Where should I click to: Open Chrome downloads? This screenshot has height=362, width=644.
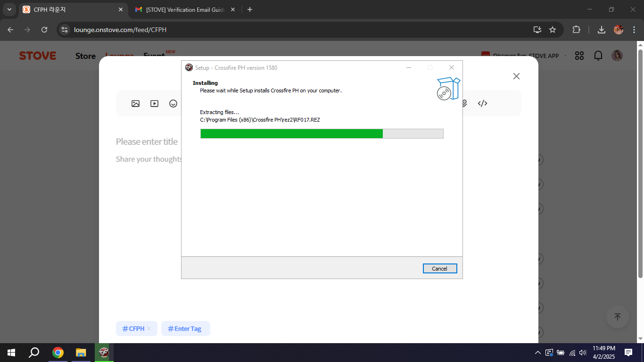[602, 30]
